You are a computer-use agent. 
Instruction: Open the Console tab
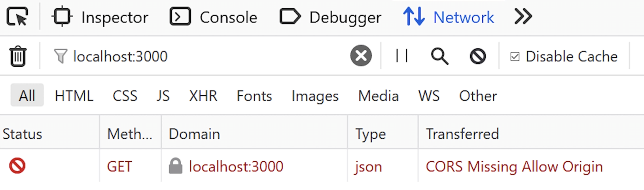213,17
